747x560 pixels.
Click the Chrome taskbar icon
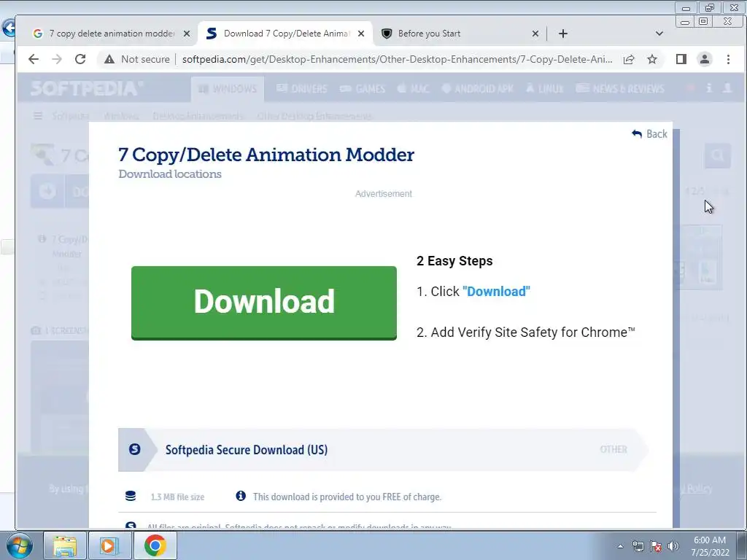pyautogui.click(x=155, y=545)
